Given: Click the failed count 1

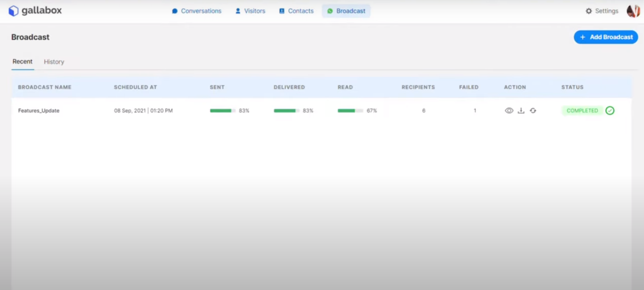Looking at the screenshot, I should (x=475, y=111).
